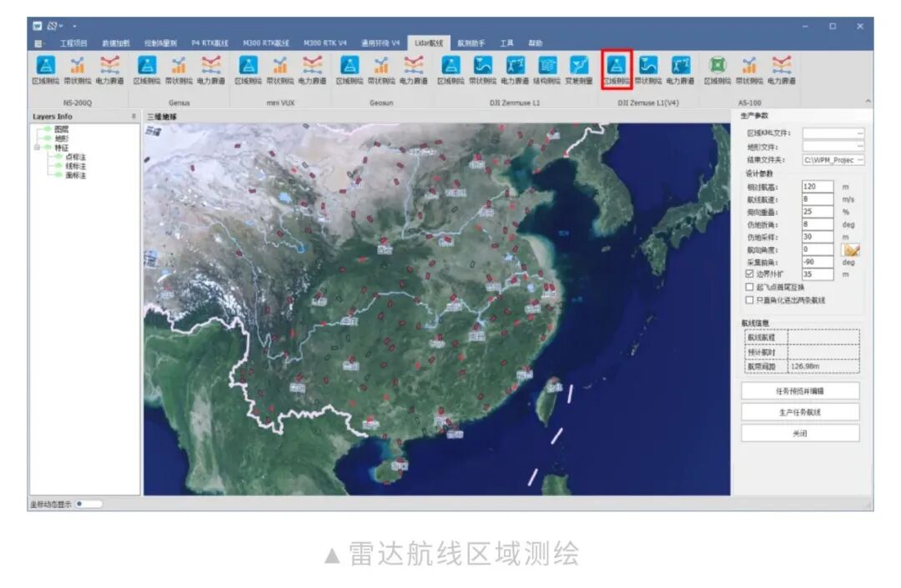Click area survey icon under DJI Zenmuse L1
This screenshot has width=901, height=588.
(450, 70)
